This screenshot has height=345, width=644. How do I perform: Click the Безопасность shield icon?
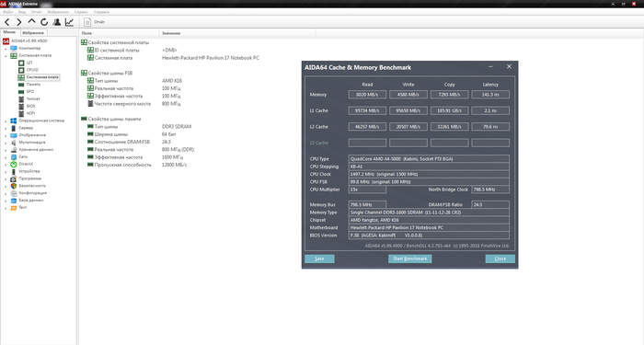pos(14,186)
